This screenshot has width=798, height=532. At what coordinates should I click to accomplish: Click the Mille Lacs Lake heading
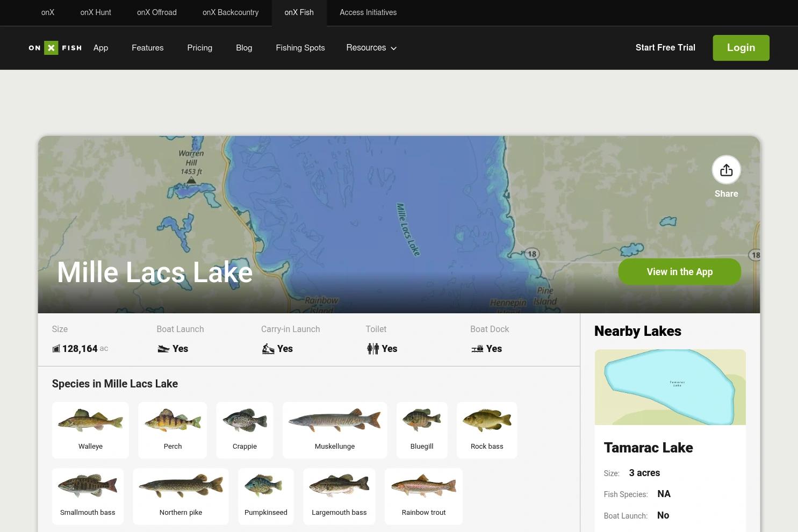(x=155, y=272)
